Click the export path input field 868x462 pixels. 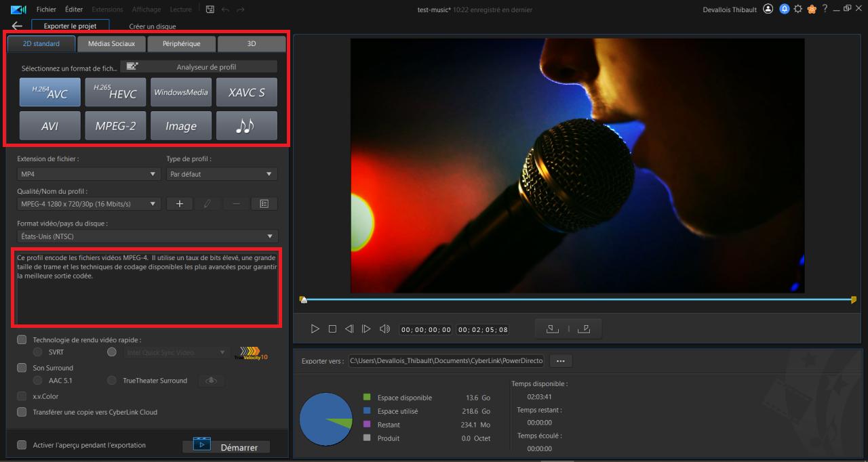click(x=446, y=361)
